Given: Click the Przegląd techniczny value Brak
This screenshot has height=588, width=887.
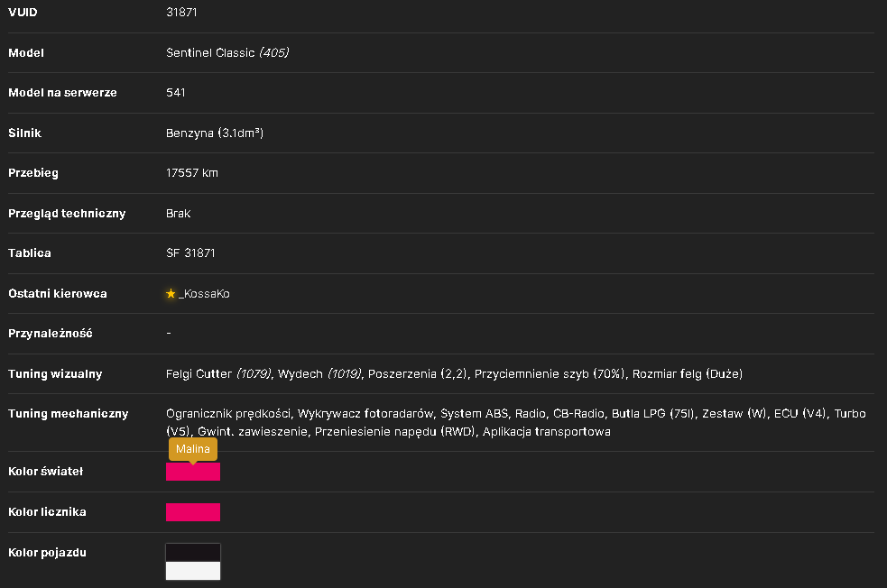Looking at the screenshot, I should coord(178,214).
